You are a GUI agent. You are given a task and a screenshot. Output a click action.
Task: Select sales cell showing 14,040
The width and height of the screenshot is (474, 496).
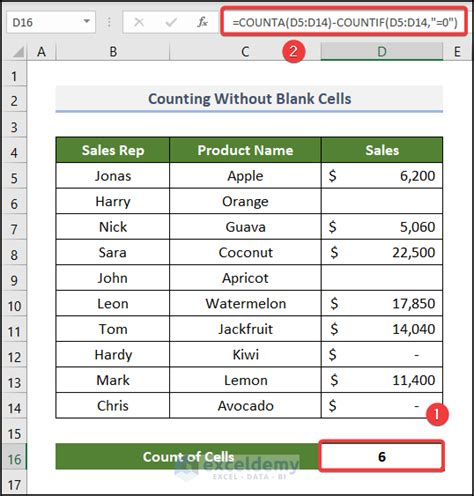pos(382,329)
